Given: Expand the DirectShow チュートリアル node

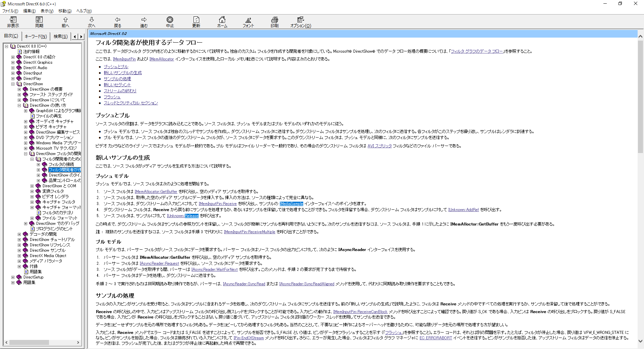Looking at the screenshot, I should 19,240.
